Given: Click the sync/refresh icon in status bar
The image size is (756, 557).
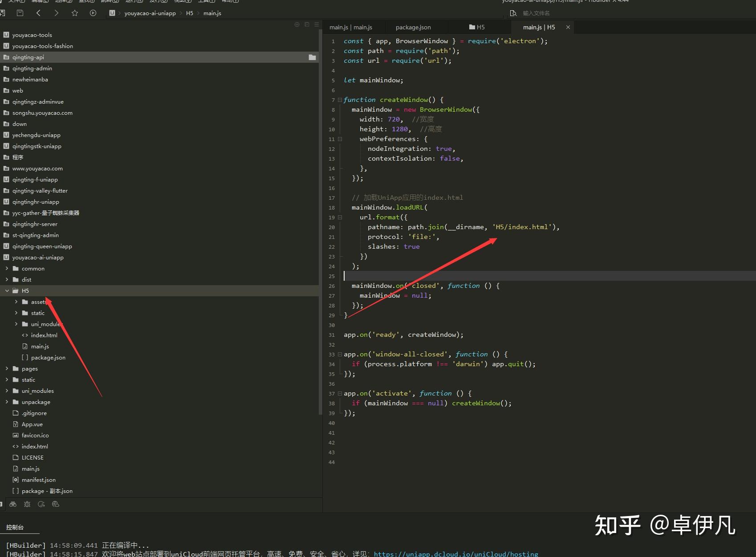Looking at the screenshot, I should click(x=41, y=504).
